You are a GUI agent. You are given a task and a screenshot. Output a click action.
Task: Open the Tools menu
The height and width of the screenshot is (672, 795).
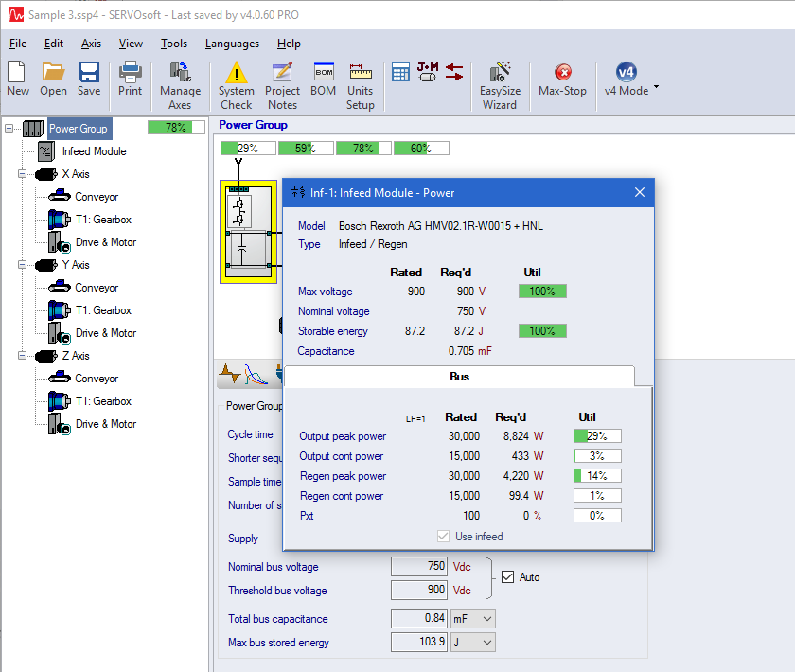pos(174,44)
